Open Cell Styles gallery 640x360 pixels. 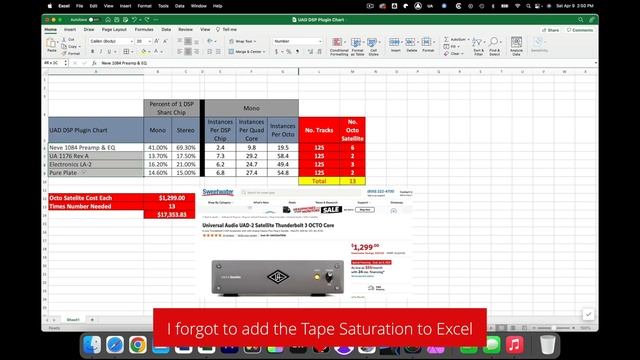[373, 47]
